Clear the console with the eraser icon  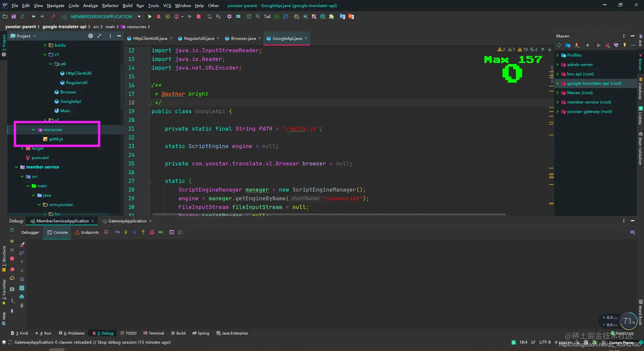pyautogui.click(x=22, y=245)
